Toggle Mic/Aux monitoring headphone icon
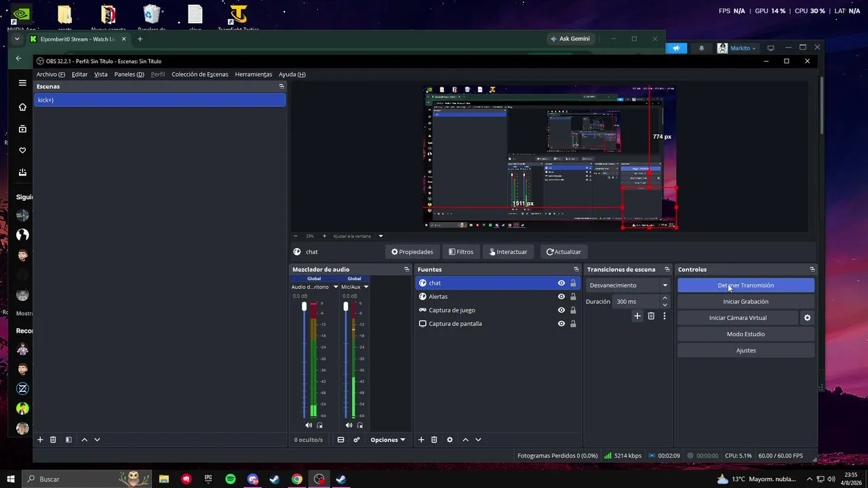The image size is (868, 488). click(x=359, y=425)
